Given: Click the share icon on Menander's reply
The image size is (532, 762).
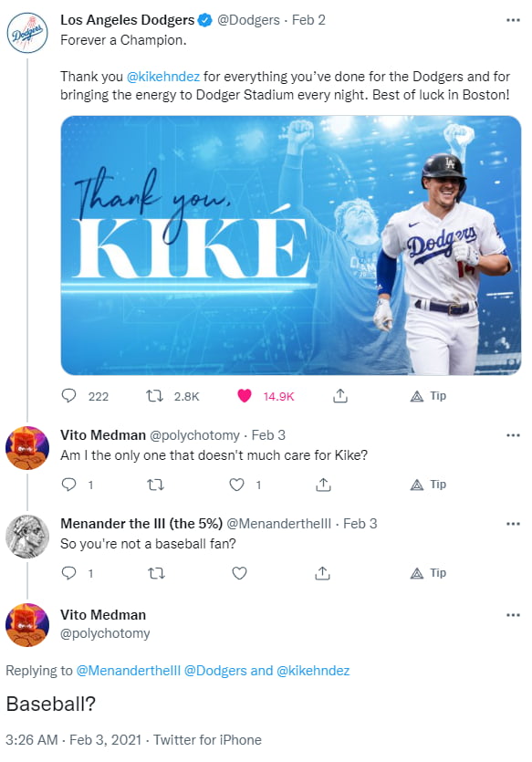Looking at the screenshot, I should tap(321, 573).
